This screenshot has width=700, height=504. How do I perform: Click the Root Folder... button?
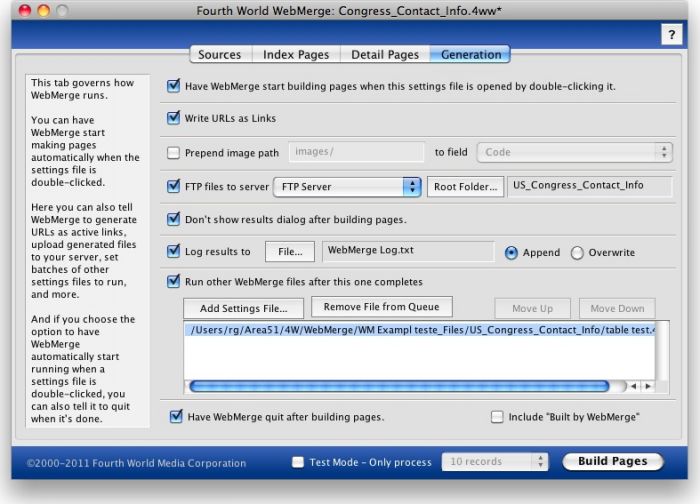[466, 187]
